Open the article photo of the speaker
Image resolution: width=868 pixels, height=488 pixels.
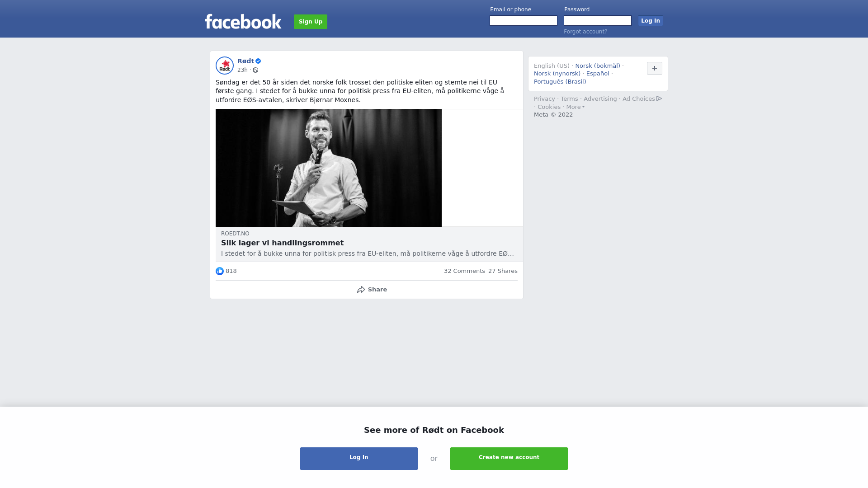(x=329, y=168)
